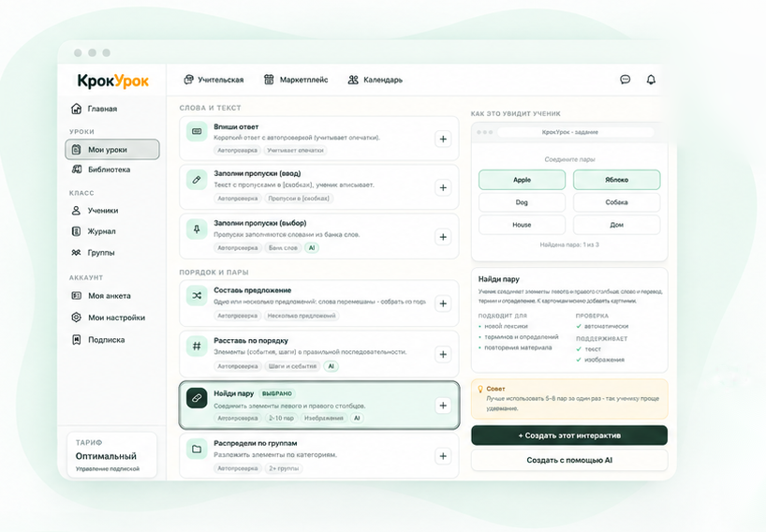766x532 pixels.
Task: Click the Календарь people icon
Action: pos(353,80)
